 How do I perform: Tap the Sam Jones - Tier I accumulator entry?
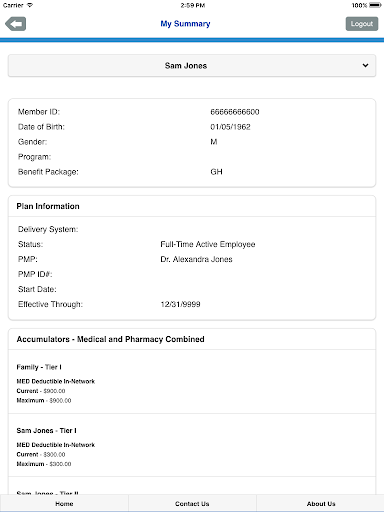(x=192, y=447)
